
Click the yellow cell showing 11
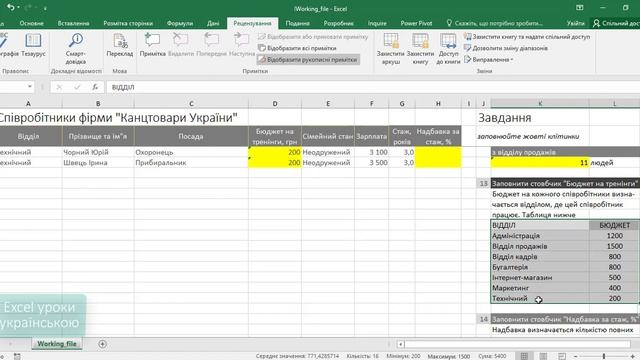[540, 162]
